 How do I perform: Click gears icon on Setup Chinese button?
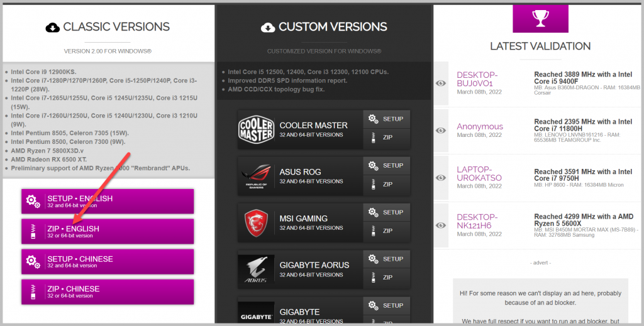pos(33,262)
